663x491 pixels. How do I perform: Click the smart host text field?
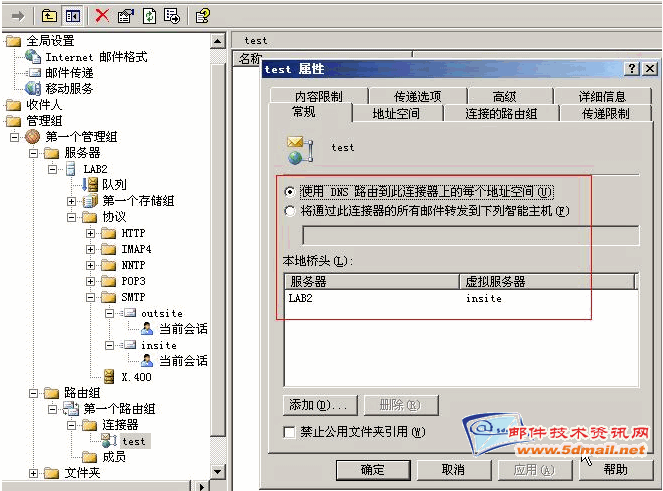[x=470, y=235]
